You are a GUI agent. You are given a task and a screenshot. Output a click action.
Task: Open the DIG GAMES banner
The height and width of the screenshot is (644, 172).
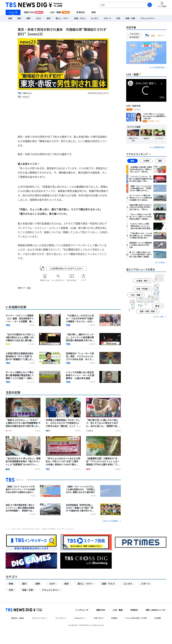point(31,561)
